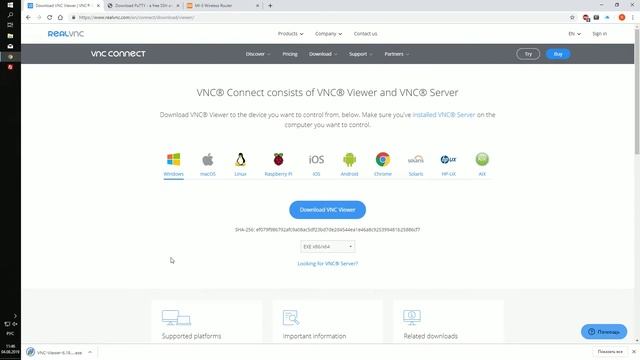Click Show all downloads button

click(610, 352)
